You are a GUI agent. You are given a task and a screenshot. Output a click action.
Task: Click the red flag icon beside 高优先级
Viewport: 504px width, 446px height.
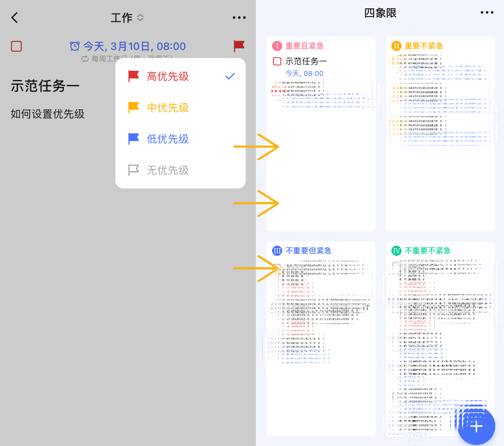click(133, 77)
